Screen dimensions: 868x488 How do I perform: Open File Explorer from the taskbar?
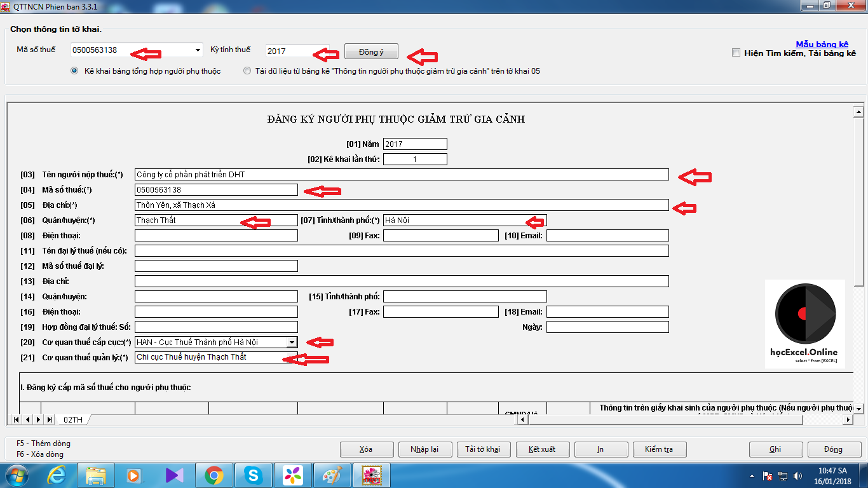point(95,475)
